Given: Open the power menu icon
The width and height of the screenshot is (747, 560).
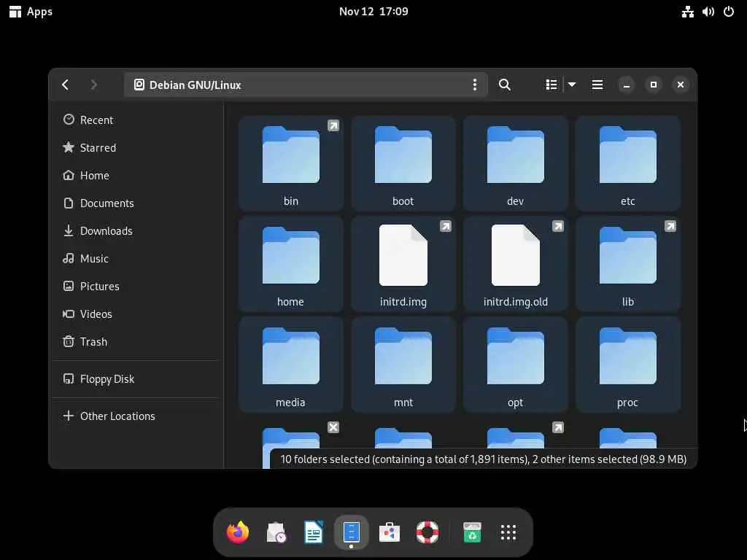Looking at the screenshot, I should pyautogui.click(x=729, y=12).
